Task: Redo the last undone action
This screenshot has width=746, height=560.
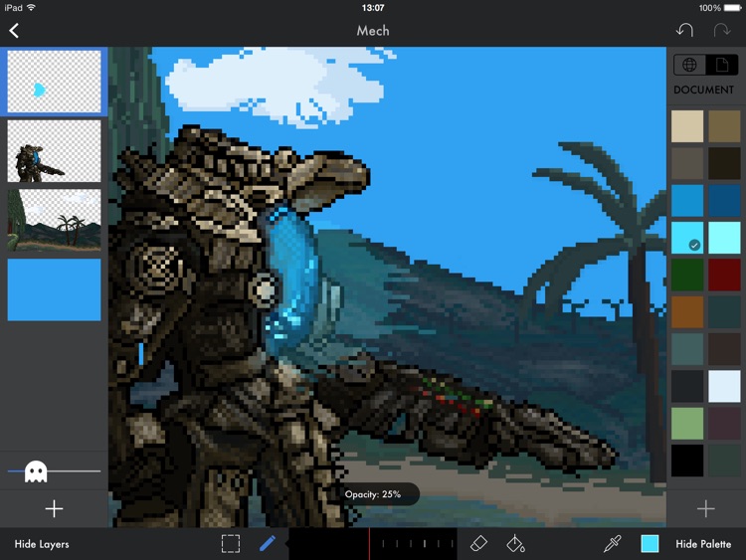Action: tap(722, 31)
